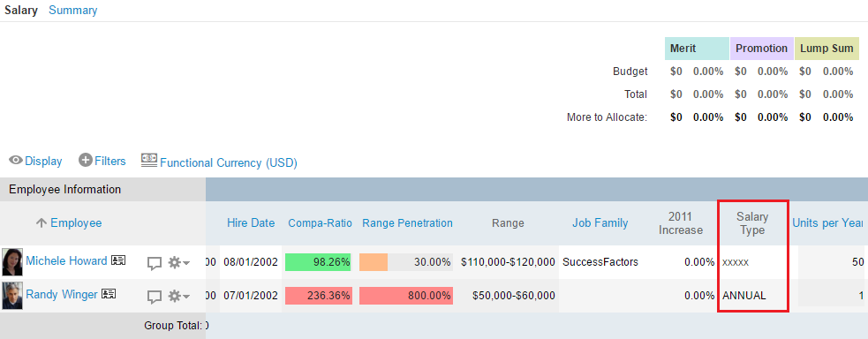Screen dimensions: 868x339
Task: Open Randy Winger's profile card icon
Action: pyautogui.click(x=108, y=294)
